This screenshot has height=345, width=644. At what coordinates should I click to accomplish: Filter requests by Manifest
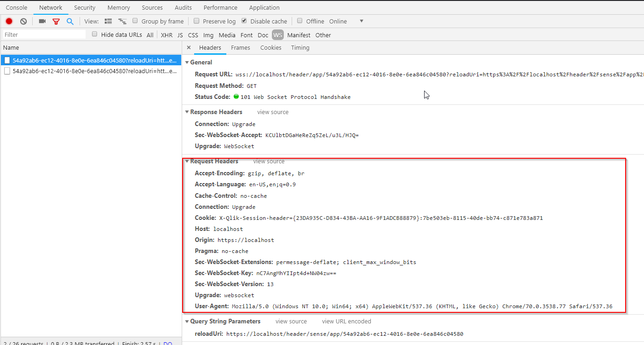click(299, 35)
